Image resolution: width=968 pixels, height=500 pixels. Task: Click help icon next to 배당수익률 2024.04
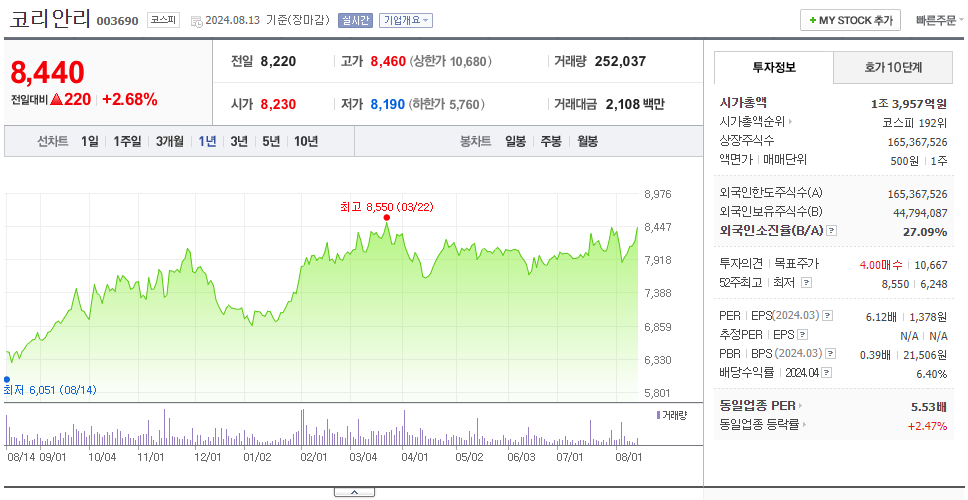coord(827,373)
